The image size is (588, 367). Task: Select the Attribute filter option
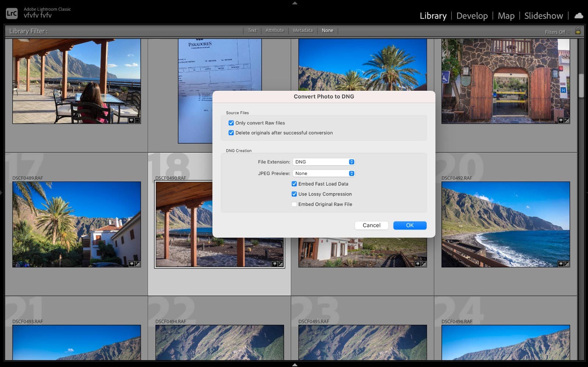click(x=275, y=30)
